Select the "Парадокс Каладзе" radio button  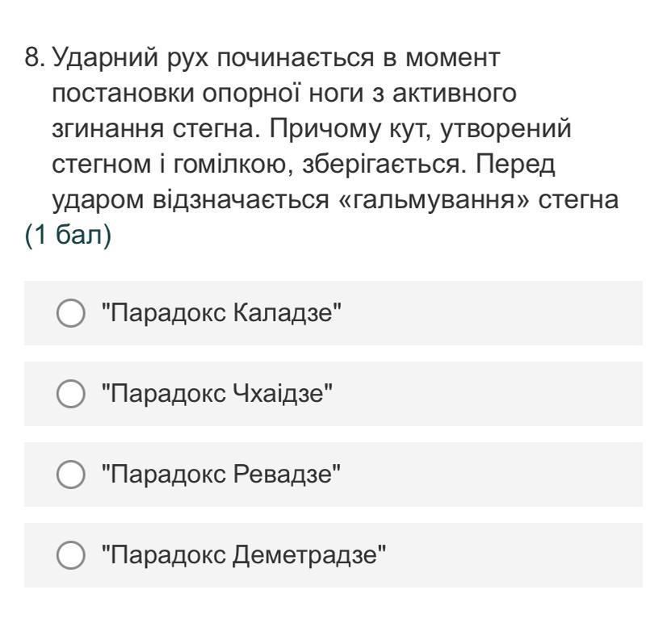pos(70,313)
